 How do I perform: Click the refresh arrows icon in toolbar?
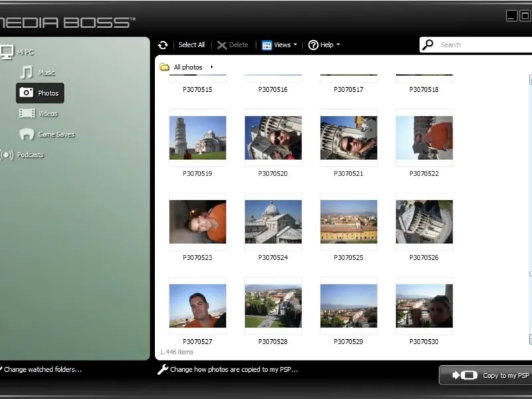click(163, 45)
